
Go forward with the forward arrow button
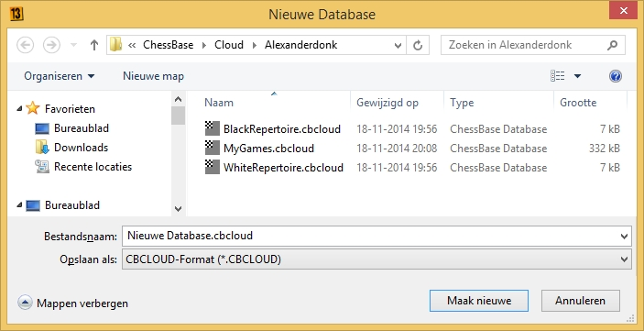pos(51,45)
